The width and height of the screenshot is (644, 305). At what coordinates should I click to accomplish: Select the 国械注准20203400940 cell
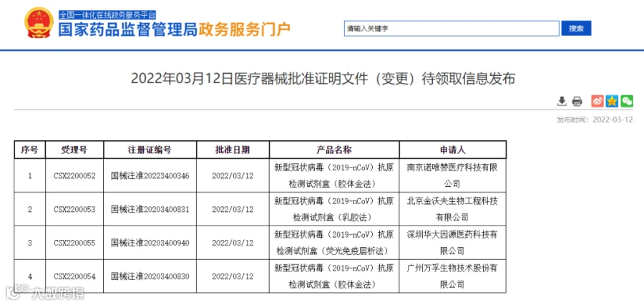point(150,243)
